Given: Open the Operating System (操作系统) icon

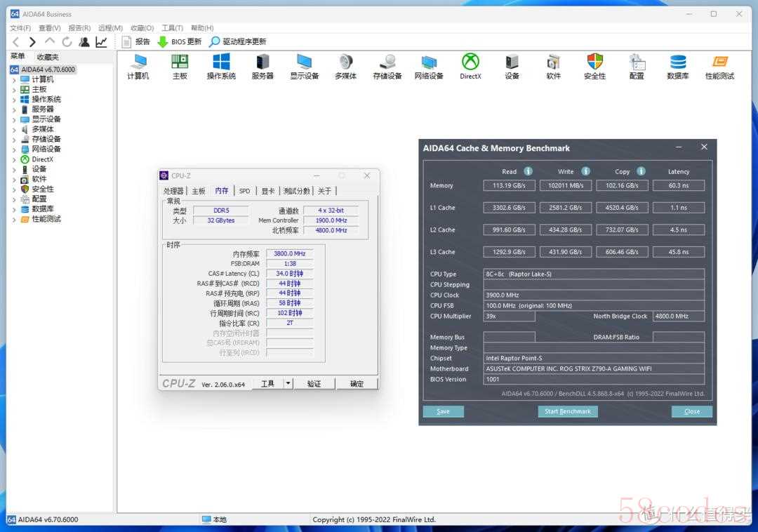Looking at the screenshot, I should click(x=221, y=67).
